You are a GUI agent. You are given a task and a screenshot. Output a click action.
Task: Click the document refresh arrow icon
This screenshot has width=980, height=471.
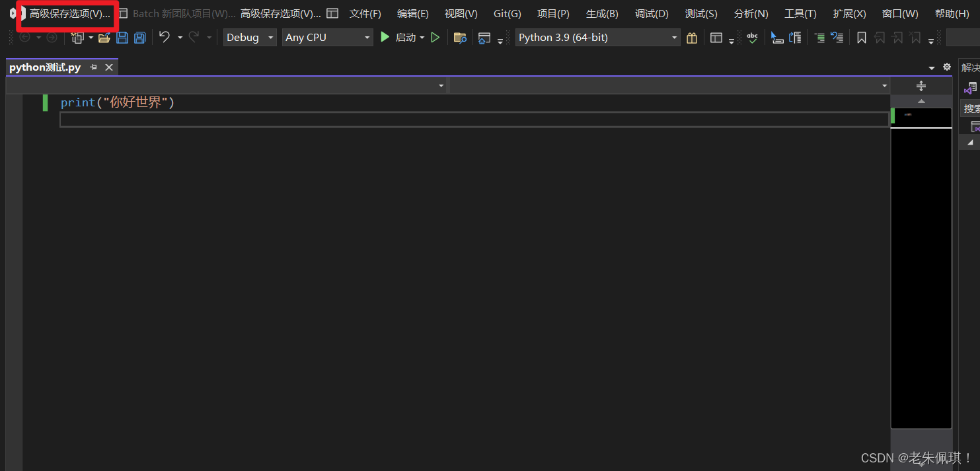click(x=795, y=38)
